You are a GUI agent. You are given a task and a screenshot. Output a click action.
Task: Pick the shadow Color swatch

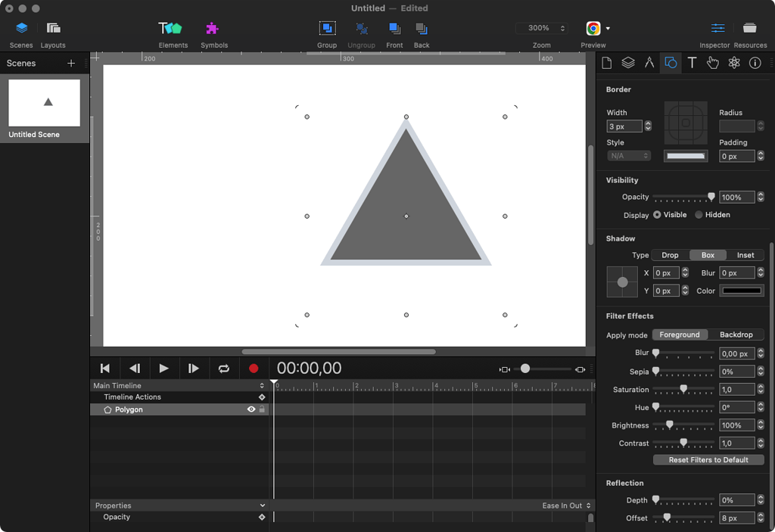740,290
